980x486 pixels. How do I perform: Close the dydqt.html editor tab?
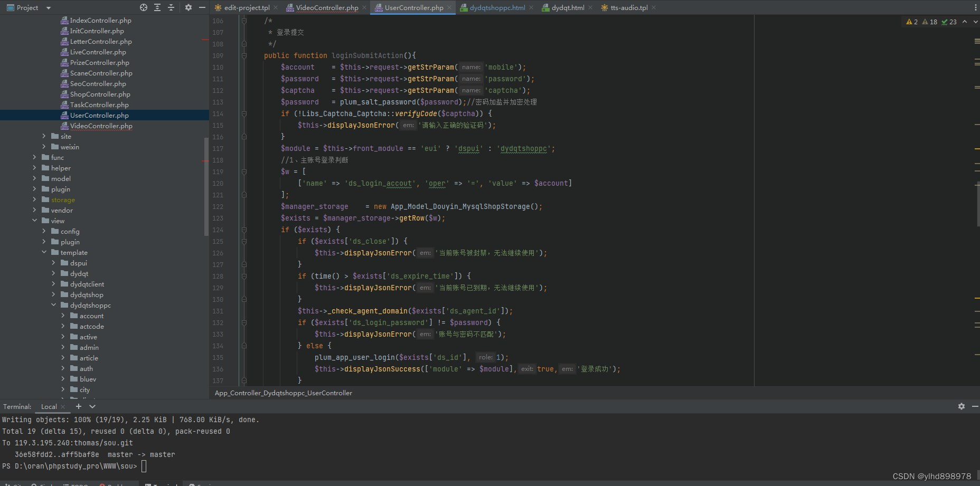[x=590, y=7]
